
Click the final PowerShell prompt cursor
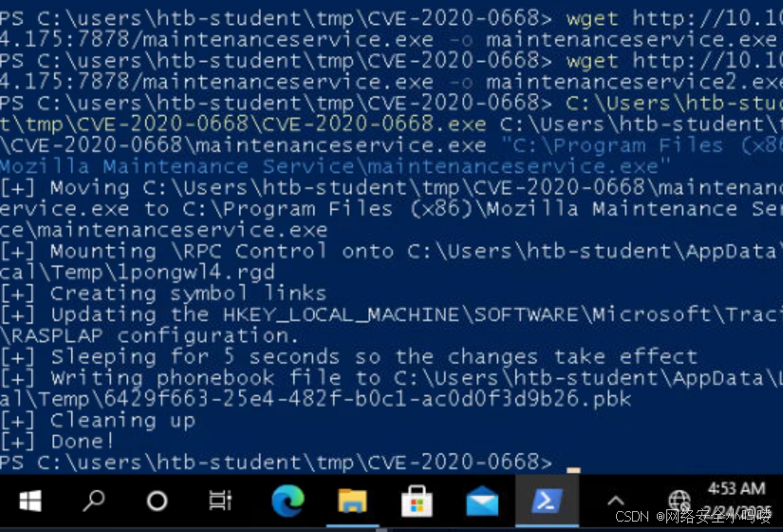coord(573,469)
